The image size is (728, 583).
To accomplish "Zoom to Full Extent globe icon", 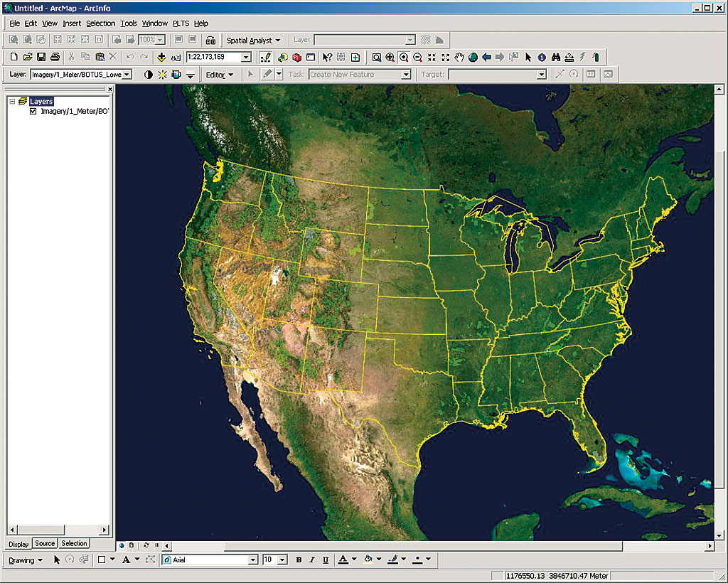I will coord(473,57).
